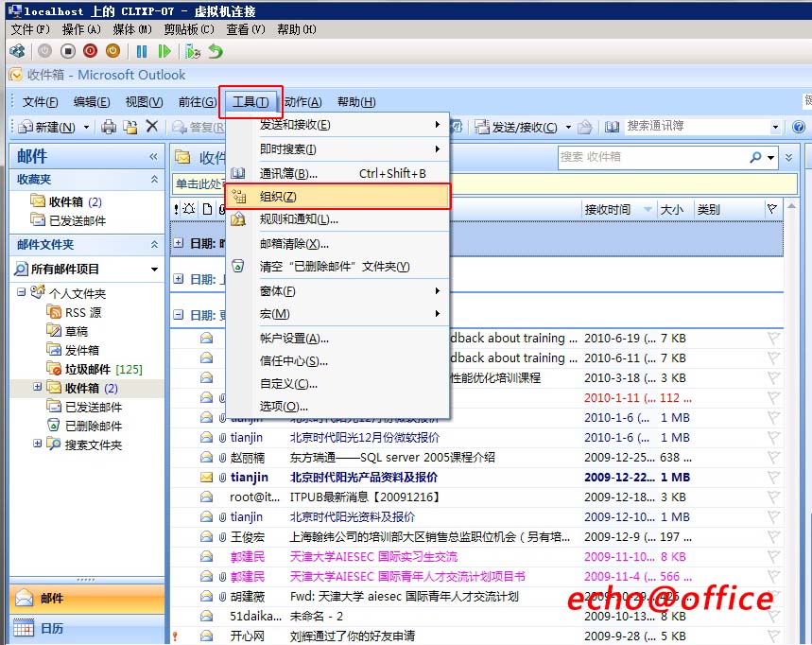The height and width of the screenshot is (645, 812).
Task: Sort by the flag status column header
Action: (x=772, y=209)
